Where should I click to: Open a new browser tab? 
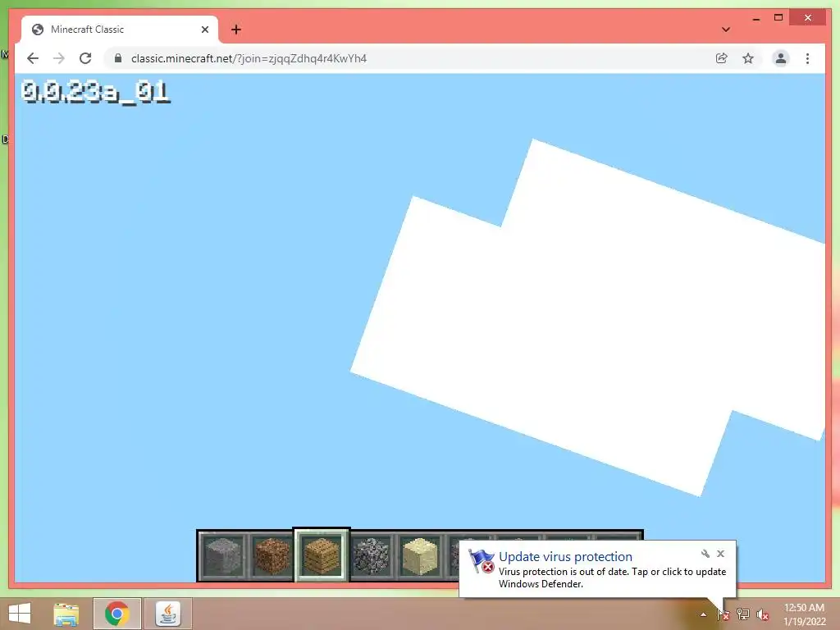point(236,30)
